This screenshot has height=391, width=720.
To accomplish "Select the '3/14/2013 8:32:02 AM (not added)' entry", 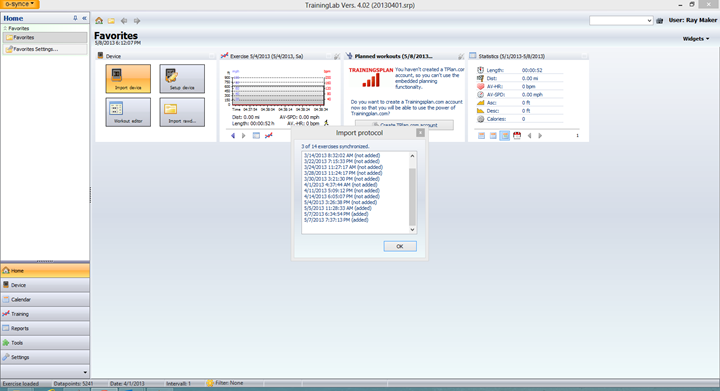I will (342, 156).
